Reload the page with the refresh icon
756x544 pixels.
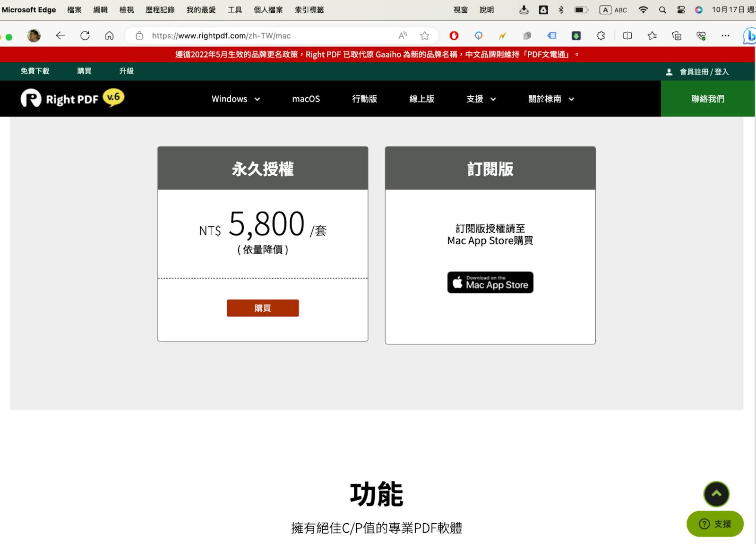click(85, 35)
